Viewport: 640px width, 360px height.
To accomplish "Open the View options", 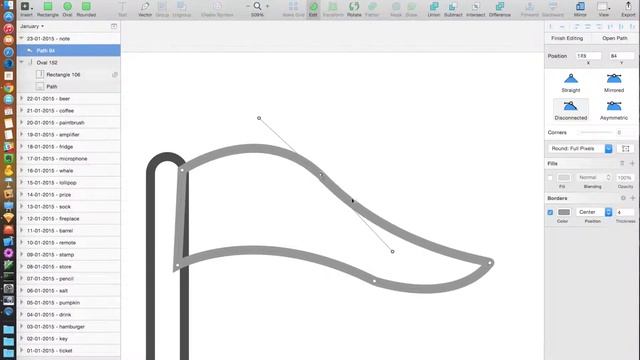I will [604, 9].
